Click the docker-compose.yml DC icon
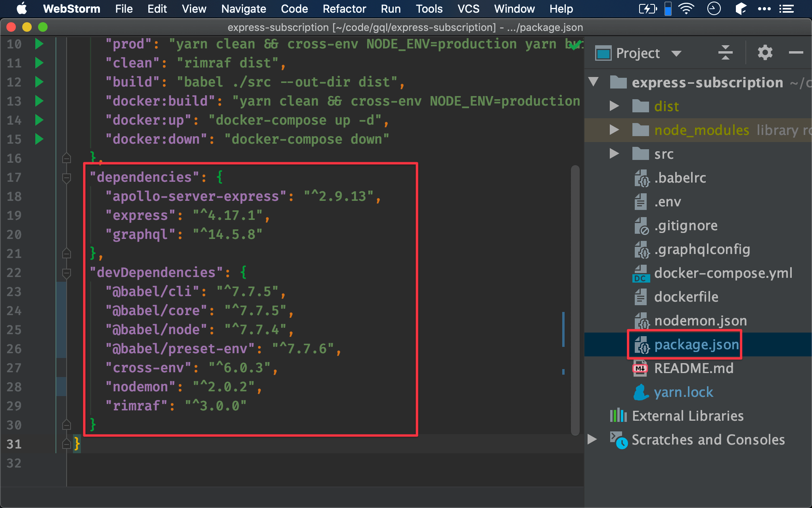 coord(641,273)
